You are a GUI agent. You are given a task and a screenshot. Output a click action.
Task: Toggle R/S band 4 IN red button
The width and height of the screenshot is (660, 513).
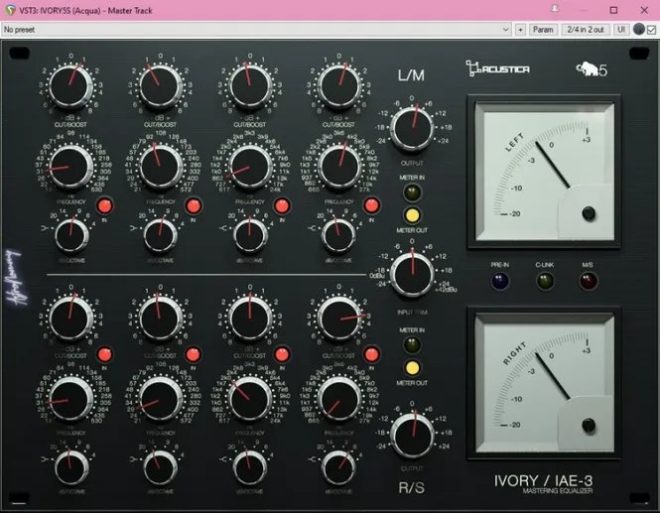(x=372, y=354)
